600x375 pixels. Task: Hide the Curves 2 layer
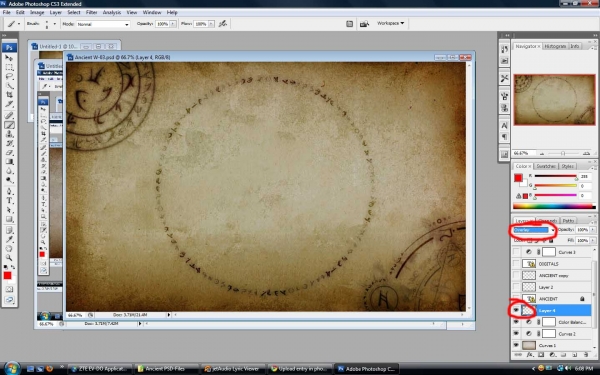click(x=517, y=334)
